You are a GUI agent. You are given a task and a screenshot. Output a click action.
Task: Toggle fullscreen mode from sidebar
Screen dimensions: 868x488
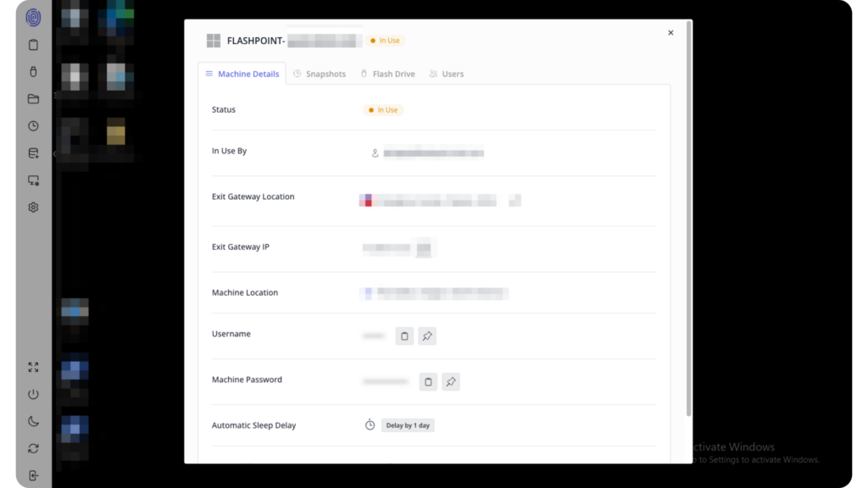pos(33,368)
